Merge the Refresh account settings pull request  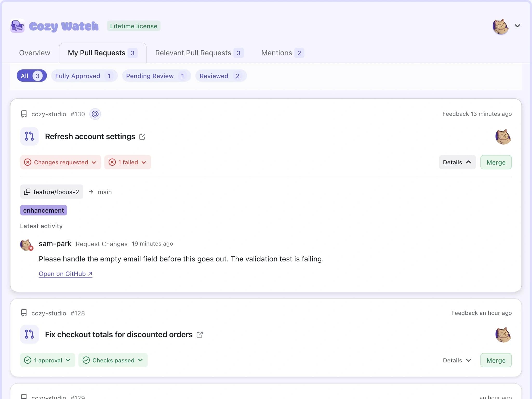(x=496, y=162)
